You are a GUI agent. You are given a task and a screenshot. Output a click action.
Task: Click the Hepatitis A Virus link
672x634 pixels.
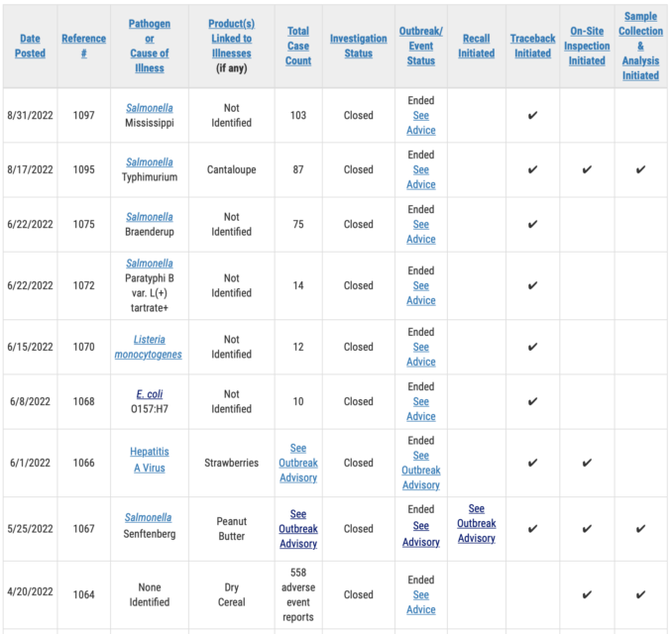click(x=150, y=460)
